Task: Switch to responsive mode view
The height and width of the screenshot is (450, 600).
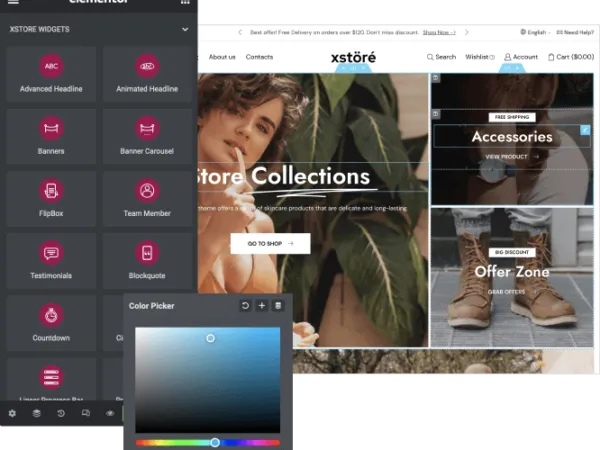Action: [x=86, y=413]
